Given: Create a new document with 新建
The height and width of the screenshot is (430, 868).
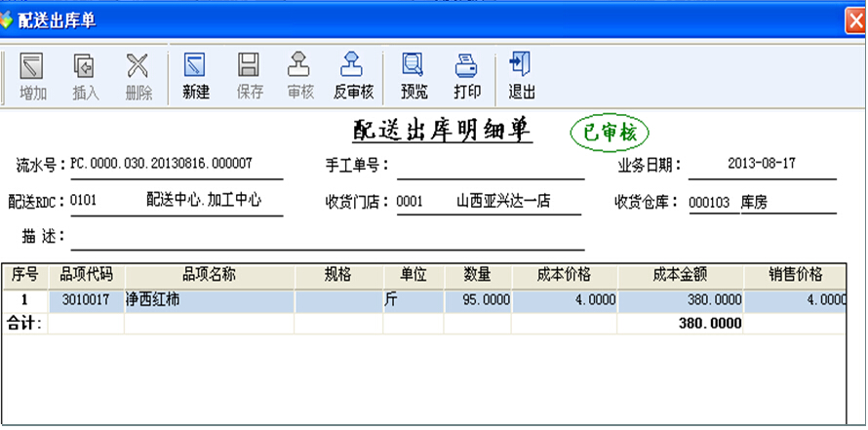Looking at the screenshot, I should point(196,77).
